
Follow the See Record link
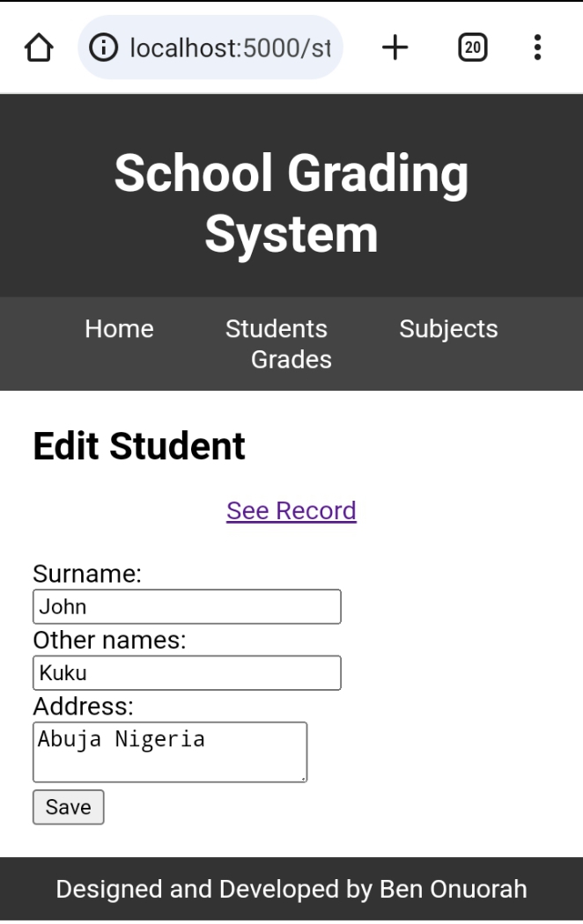(x=291, y=511)
